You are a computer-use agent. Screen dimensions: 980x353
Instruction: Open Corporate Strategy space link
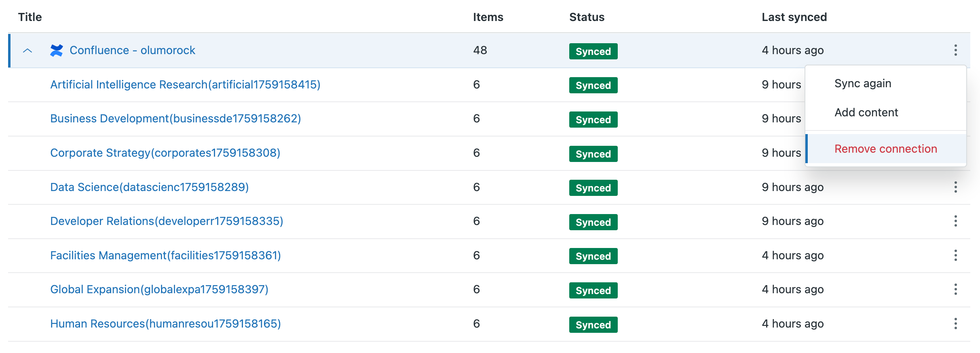tap(165, 153)
